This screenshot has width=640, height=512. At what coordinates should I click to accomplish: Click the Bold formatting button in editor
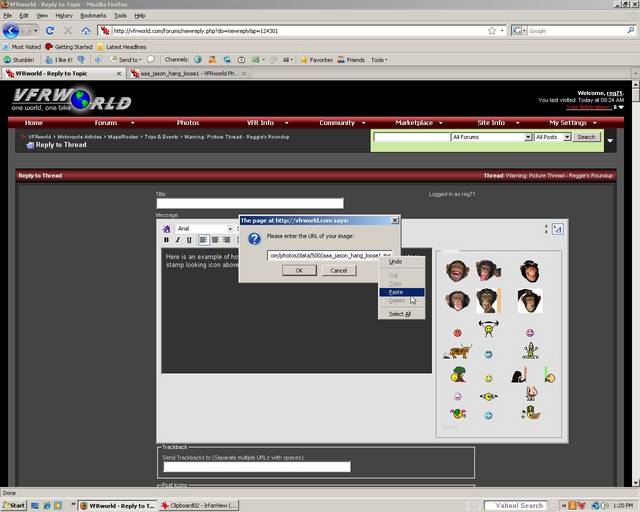(166, 240)
